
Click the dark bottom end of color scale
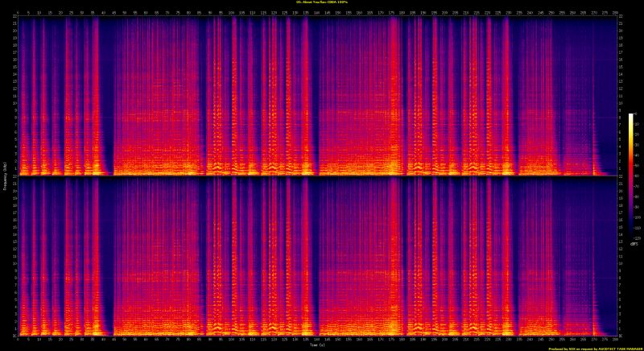click(x=632, y=238)
